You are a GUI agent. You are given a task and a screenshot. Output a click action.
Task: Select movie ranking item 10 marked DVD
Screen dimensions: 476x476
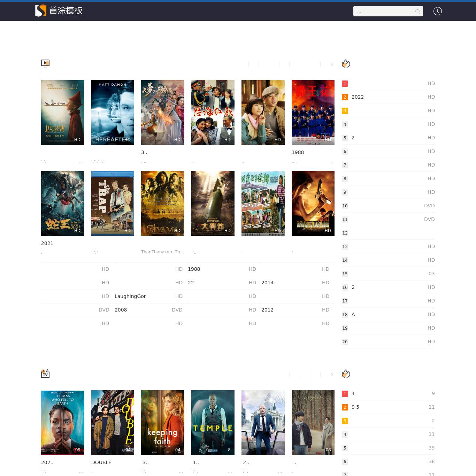[388, 206]
